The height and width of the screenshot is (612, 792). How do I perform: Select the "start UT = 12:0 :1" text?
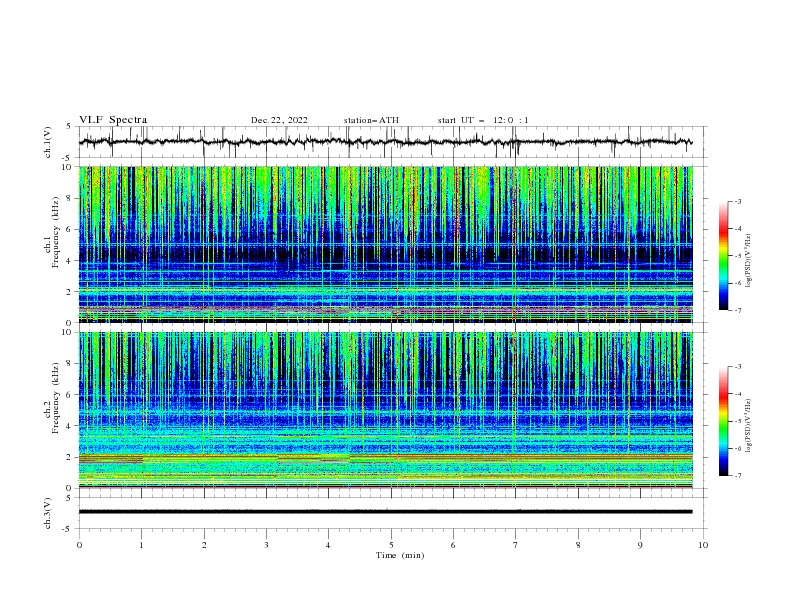483,120
